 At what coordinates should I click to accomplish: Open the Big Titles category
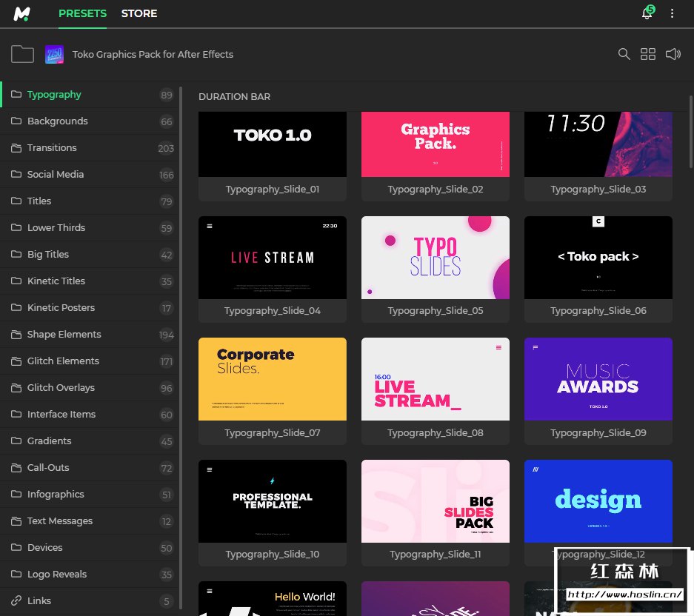pyautogui.click(x=90, y=255)
